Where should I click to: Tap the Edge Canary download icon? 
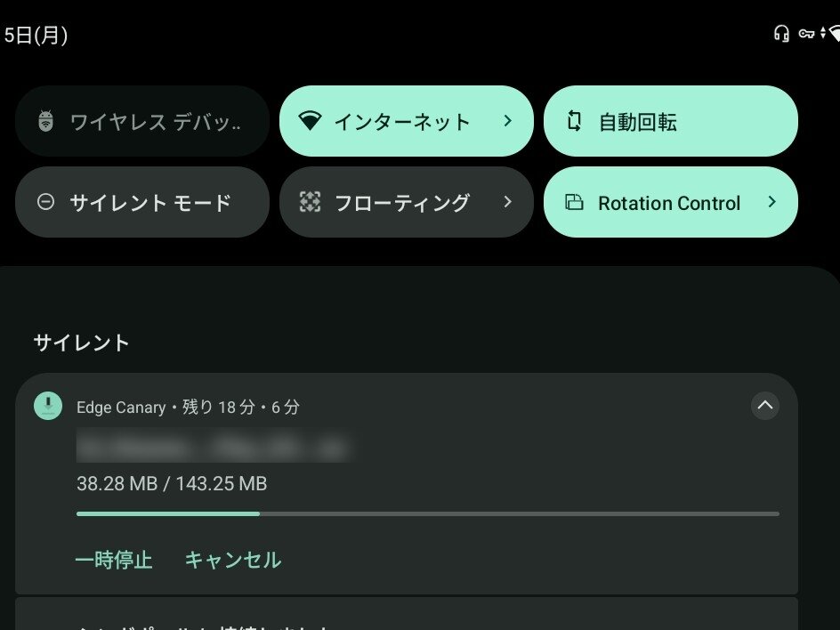tap(48, 406)
